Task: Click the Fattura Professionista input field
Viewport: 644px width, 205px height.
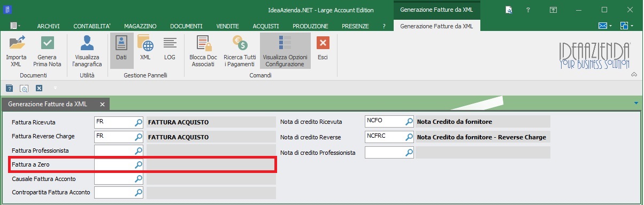Action: click(x=114, y=151)
